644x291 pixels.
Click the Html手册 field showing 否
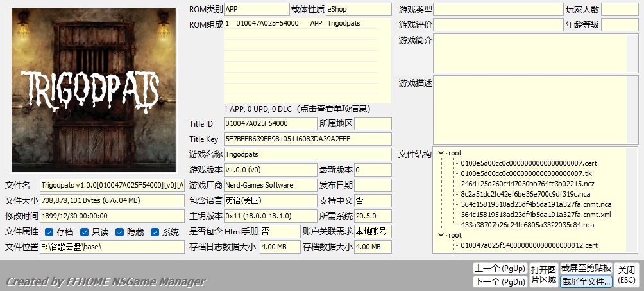[280, 231]
